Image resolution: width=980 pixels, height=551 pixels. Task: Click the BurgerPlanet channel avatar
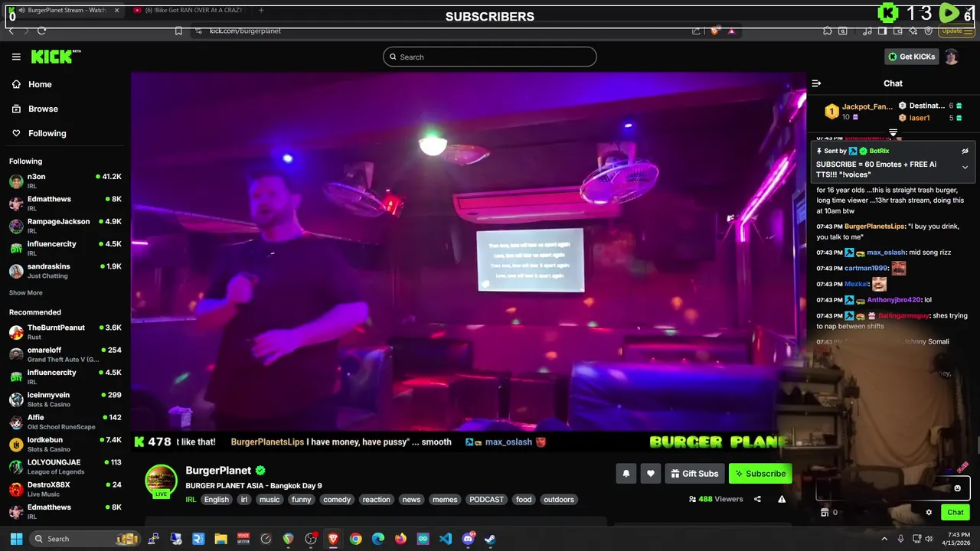pyautogui.click(x=161, y=481)
